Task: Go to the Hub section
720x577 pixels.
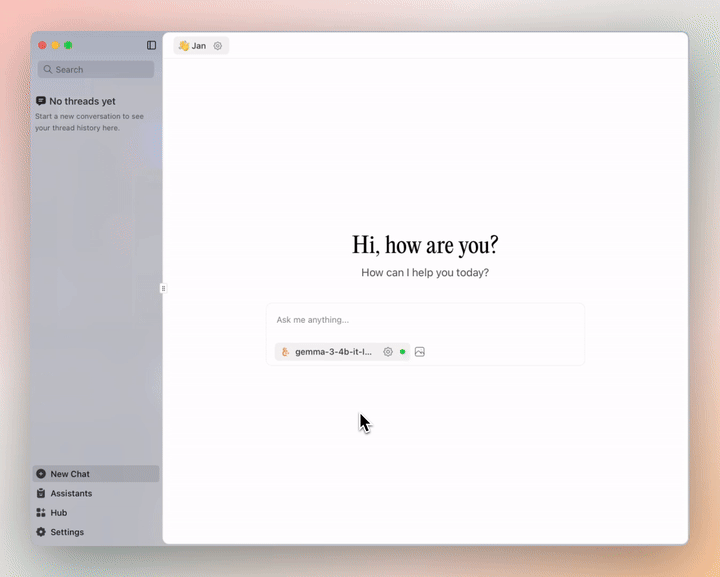Action: click(x=58, y=512)
